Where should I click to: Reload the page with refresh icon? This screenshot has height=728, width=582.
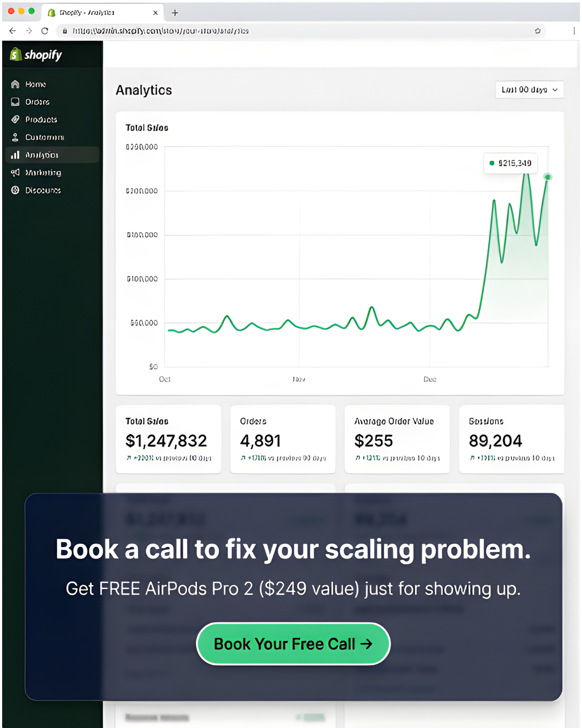coord(45,31)
